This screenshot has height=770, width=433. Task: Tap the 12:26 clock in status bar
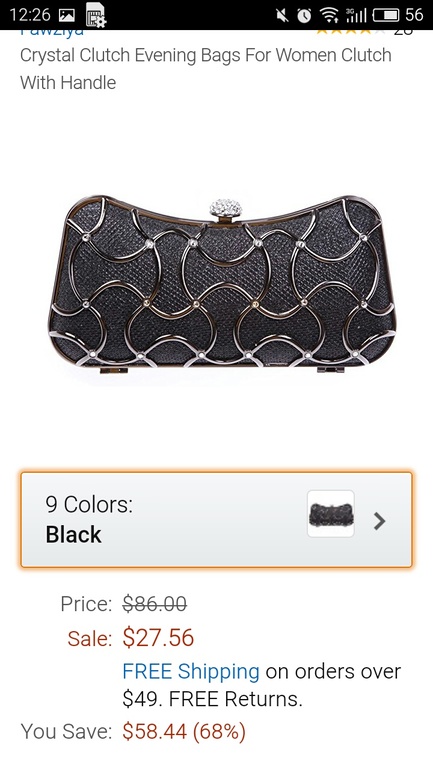click(29, 15)
